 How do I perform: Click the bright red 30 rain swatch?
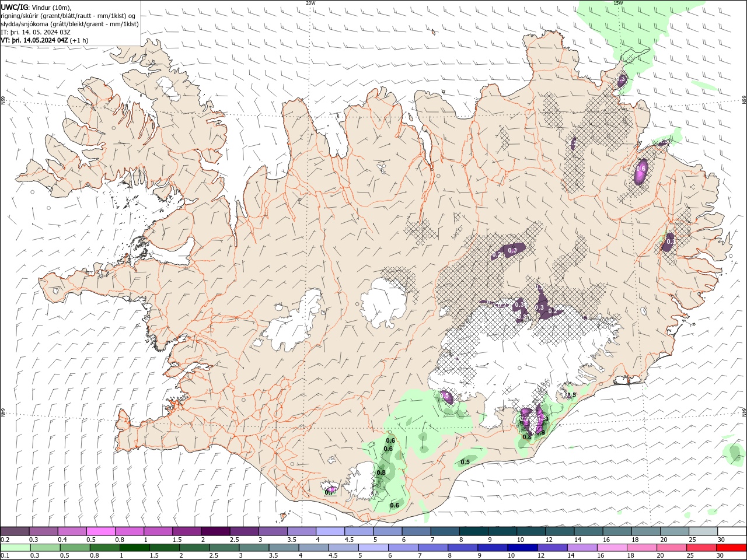tap(731, 548)
